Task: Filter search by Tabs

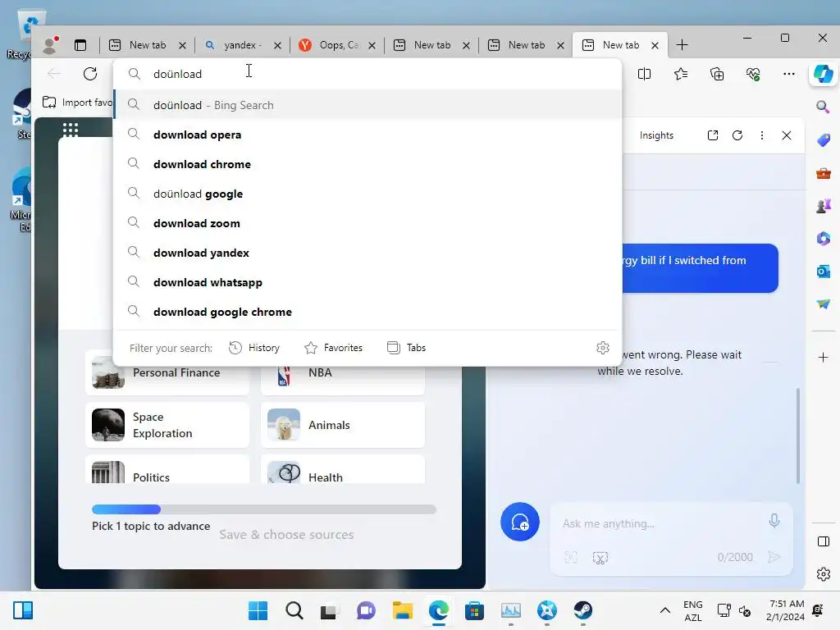Action: [x=406, y=348]
